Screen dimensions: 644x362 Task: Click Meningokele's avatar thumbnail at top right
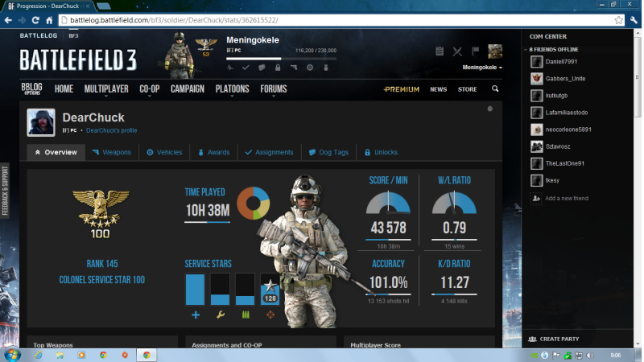click(495, 51)
